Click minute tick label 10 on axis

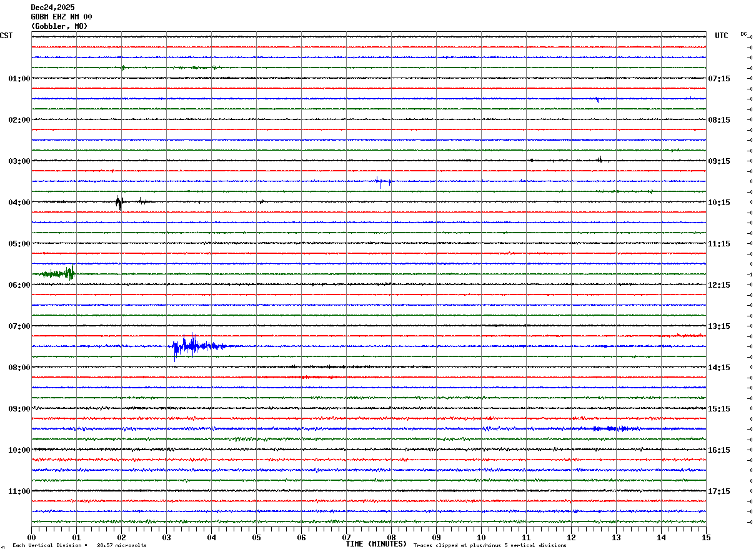coord(481,537)
